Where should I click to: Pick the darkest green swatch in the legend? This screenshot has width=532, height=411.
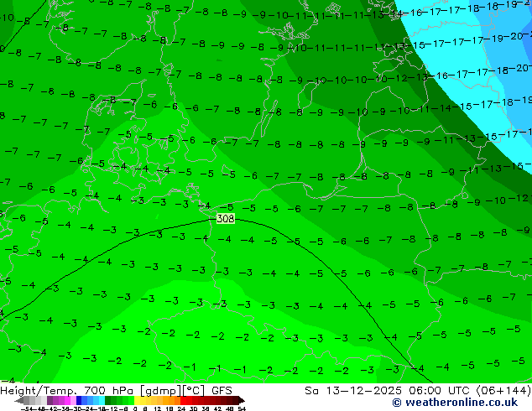108,400
